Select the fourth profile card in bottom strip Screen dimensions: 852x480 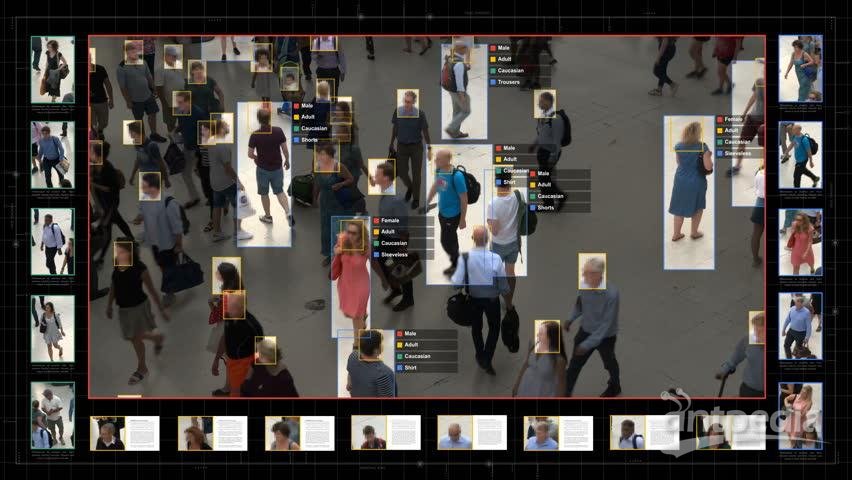point(386,433)
